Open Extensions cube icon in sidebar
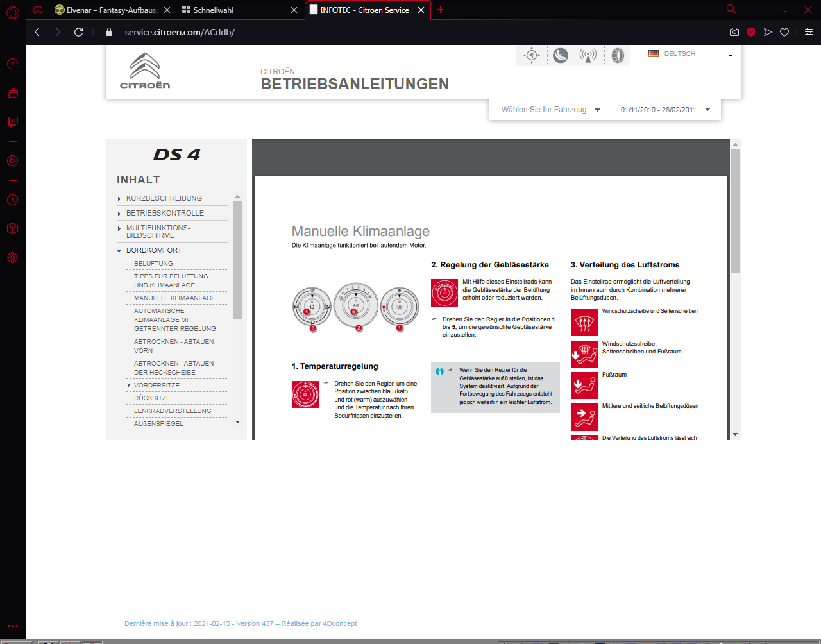821x644 pixels. click(12, 228)
